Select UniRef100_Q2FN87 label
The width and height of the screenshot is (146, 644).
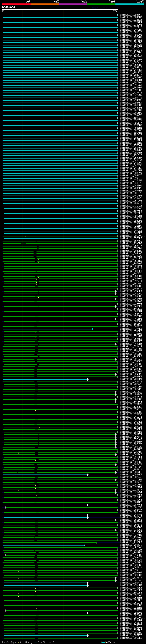(x=131, y=615)
